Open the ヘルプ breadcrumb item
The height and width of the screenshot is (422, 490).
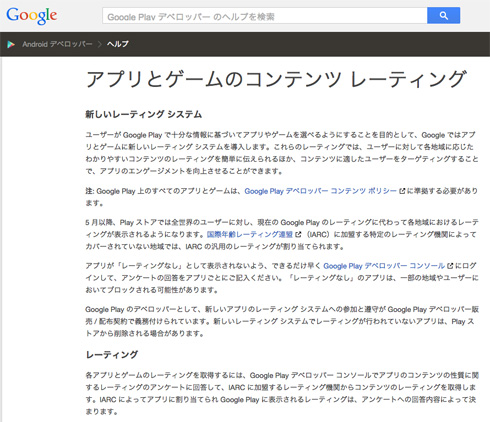point(118,44)
